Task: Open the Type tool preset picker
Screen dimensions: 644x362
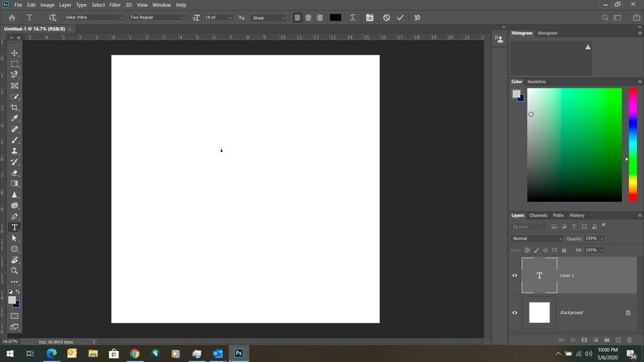Action: tap(31, 17)
